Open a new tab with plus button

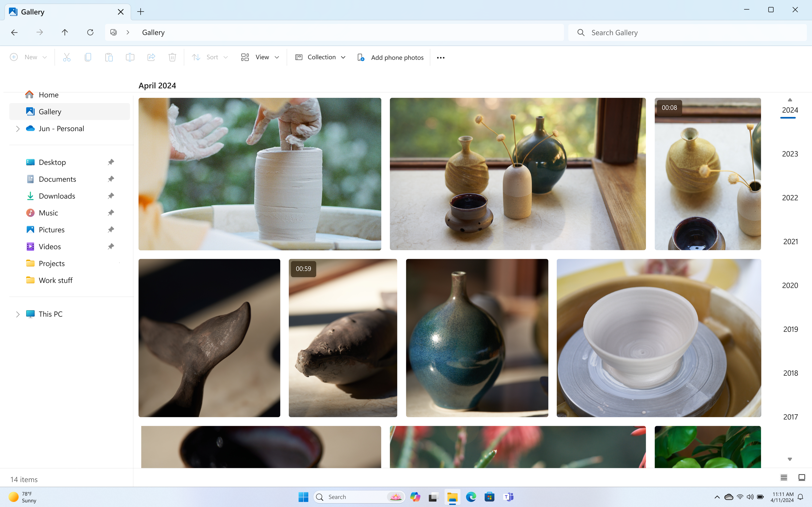click(141, 12)
